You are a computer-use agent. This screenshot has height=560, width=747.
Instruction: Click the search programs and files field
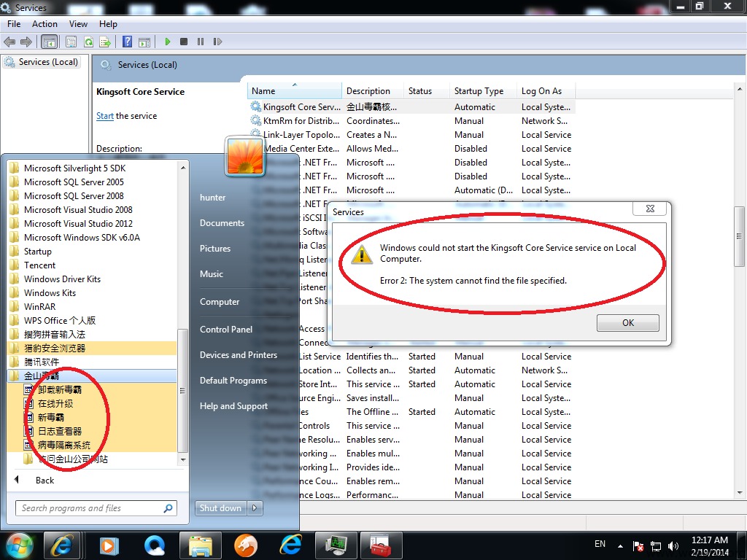pyautogui.click(x=96, y=508)
